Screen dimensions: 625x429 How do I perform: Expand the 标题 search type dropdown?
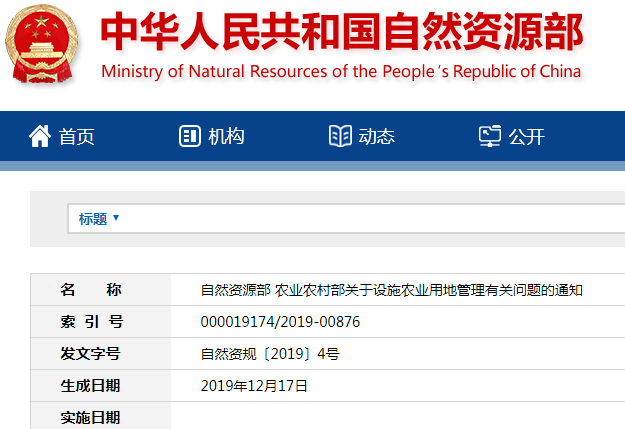(99, 218)
